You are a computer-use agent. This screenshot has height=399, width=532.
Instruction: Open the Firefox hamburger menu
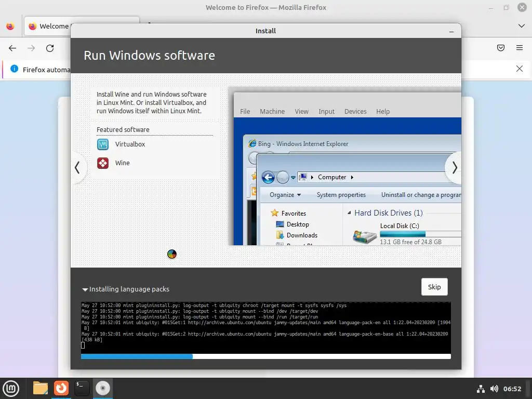pyautogui.click(x=520, y=48)
